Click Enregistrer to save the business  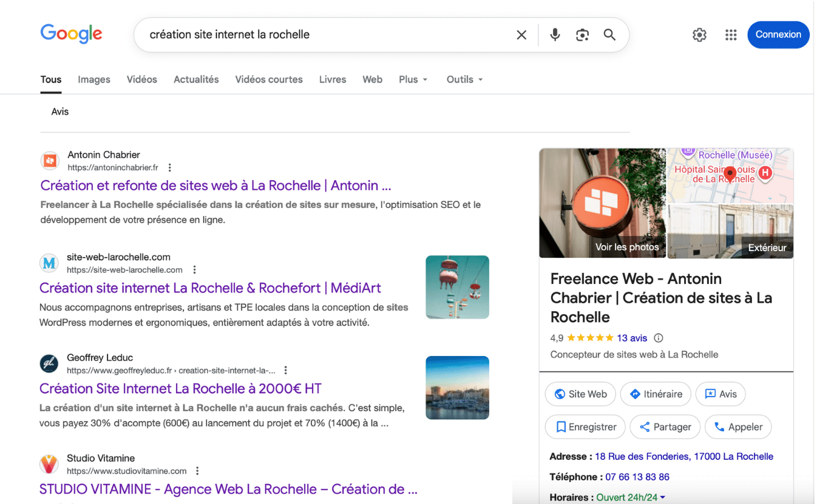pos(585,426)
